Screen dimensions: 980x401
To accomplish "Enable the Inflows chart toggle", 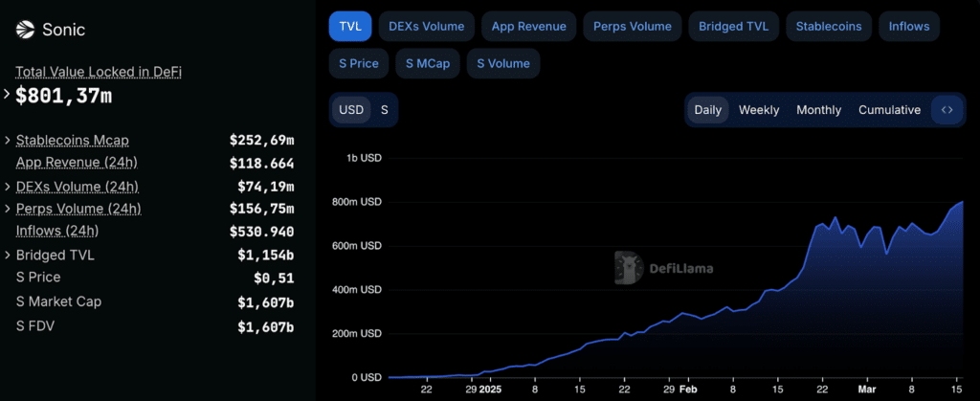I will 909,26.
